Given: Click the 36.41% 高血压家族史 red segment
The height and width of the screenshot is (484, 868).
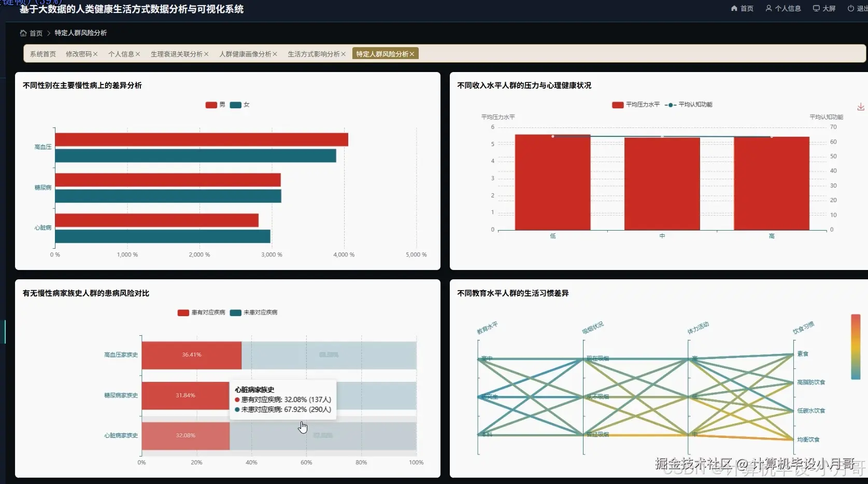Looking at the screenshot, I should click(x=192, y=355).
